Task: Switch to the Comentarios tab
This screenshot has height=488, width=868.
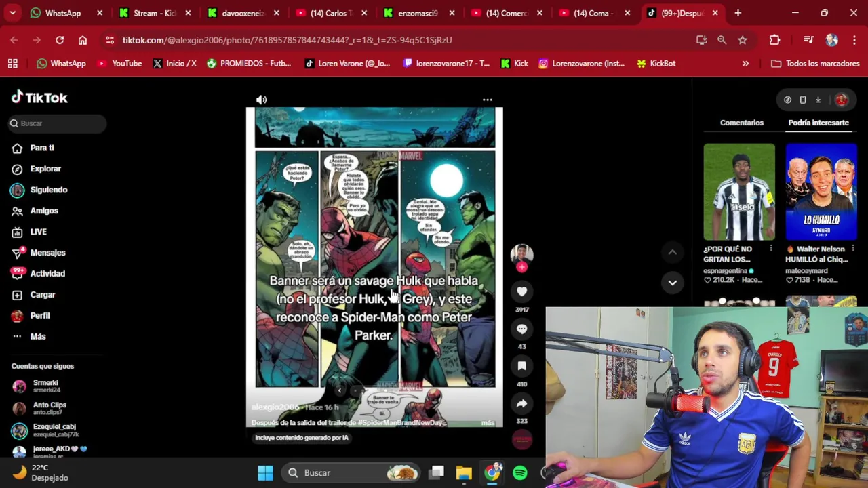Action: [741, 123]
